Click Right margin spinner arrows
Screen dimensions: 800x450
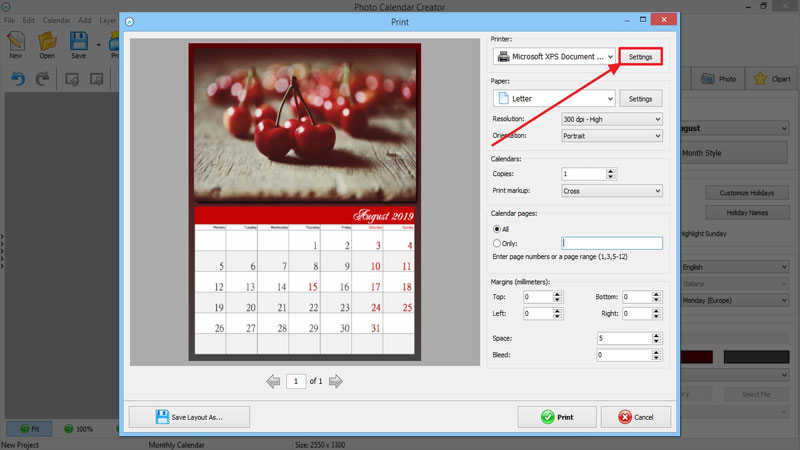(657, 314)
